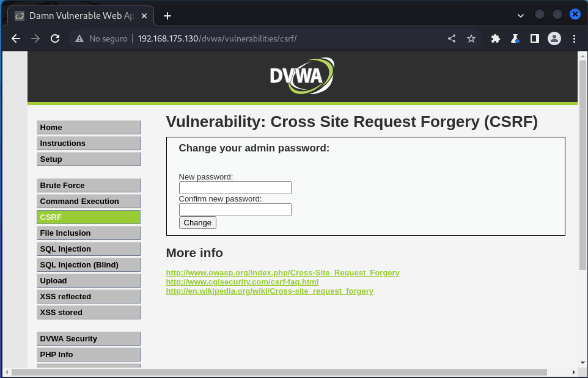
Task: Click the 'Change your admin password:' heading
Action: (x=254, y=148)
